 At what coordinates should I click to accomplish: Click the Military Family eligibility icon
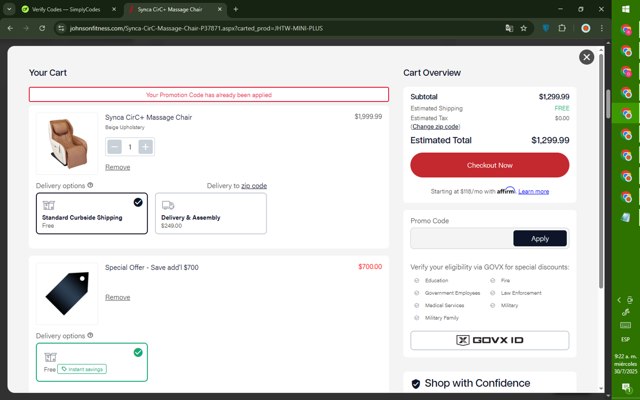coord(417,318)
